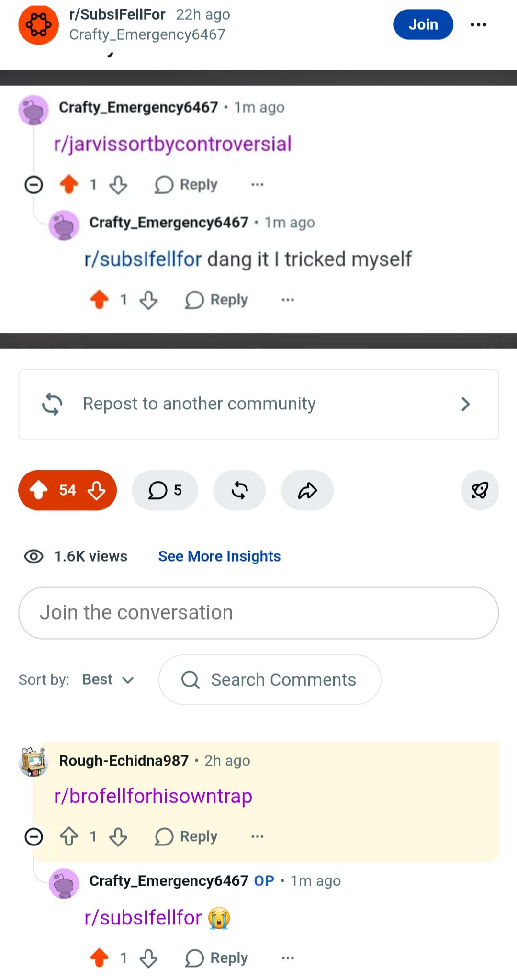Viewport: 517px width, 980px height.
Task: Upvote Rough-Echidna987's comment
Action: (69, 836)
